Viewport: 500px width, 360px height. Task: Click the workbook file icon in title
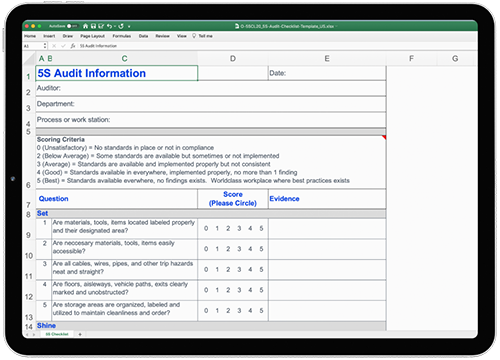point(237,26)
